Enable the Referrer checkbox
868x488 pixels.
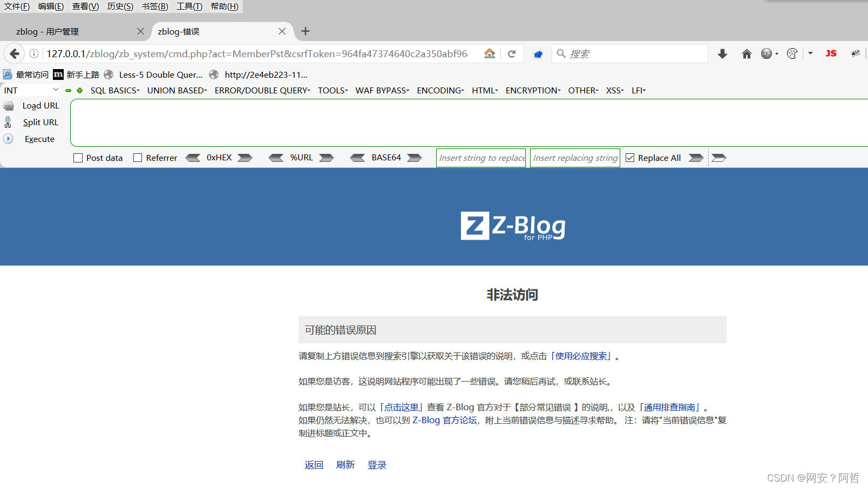137,158
